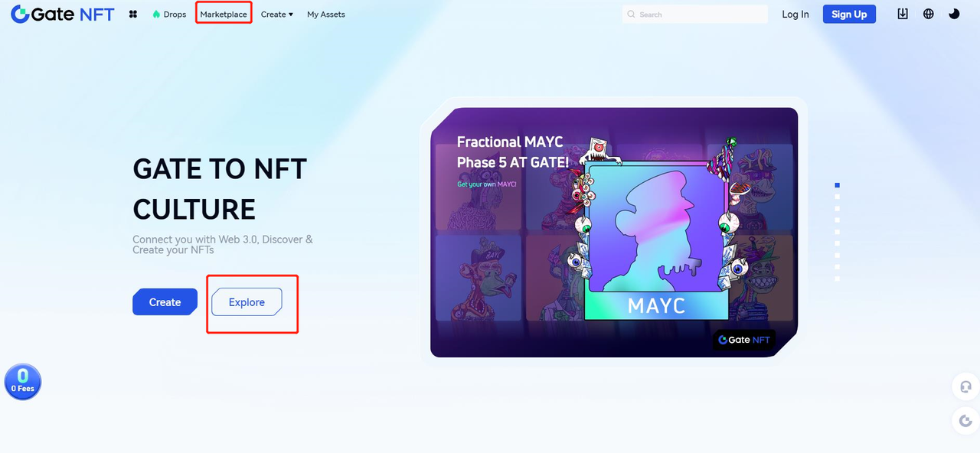This screenshot has width=980, height=453.
Task: Go to the Drops page
Action: (169, 15)
